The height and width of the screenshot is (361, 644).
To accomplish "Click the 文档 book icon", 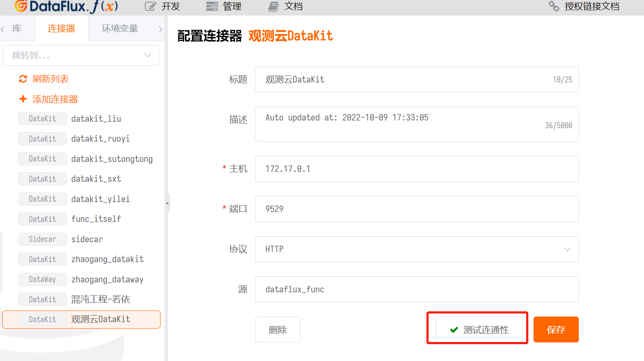I will click(274, 6).
